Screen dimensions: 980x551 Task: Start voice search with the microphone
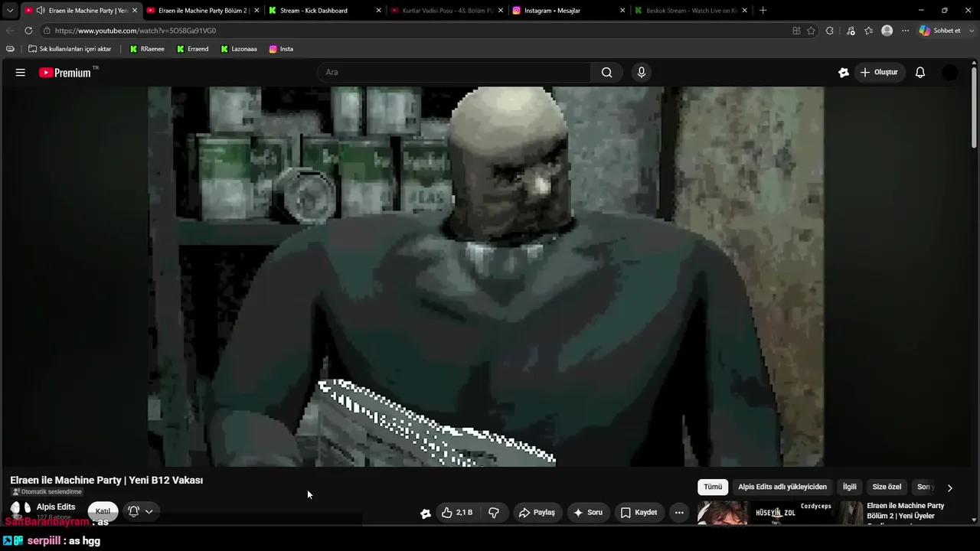[x=642, y=73]
